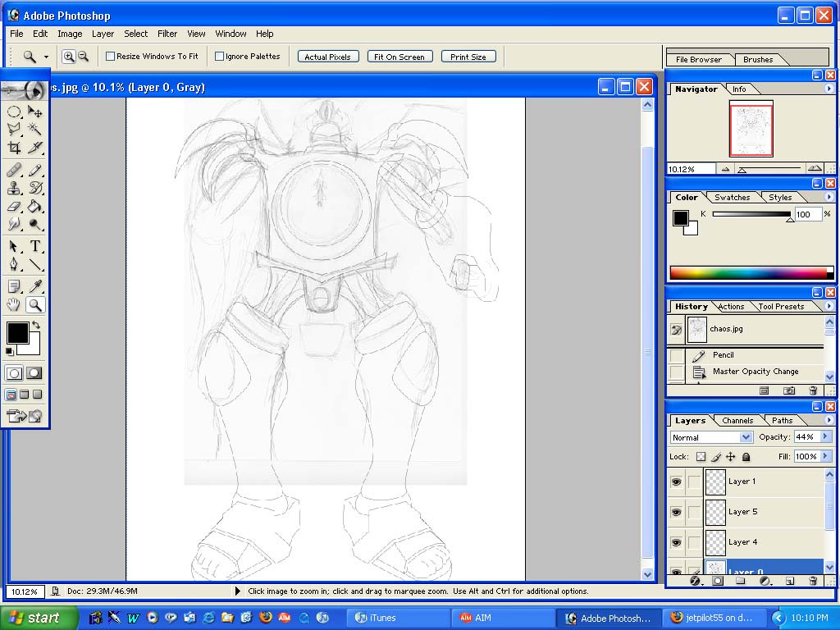840x630 pixels.
Task: Open the Image menu
Action: (70, 34)
